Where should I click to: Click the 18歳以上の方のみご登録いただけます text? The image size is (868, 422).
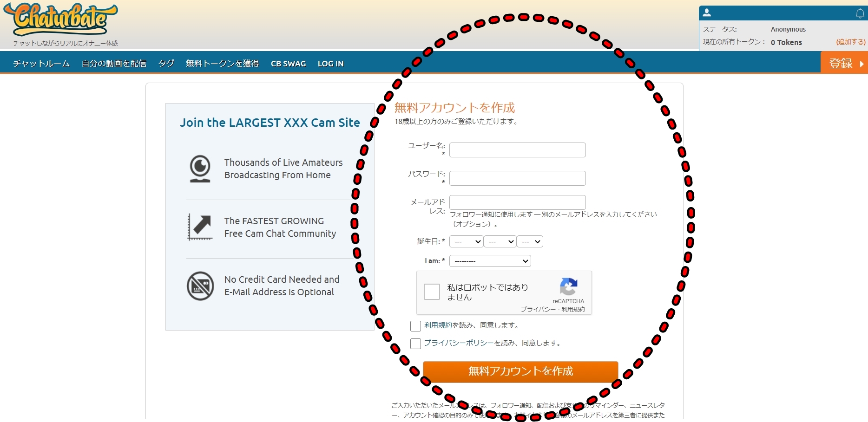point(457,122)
